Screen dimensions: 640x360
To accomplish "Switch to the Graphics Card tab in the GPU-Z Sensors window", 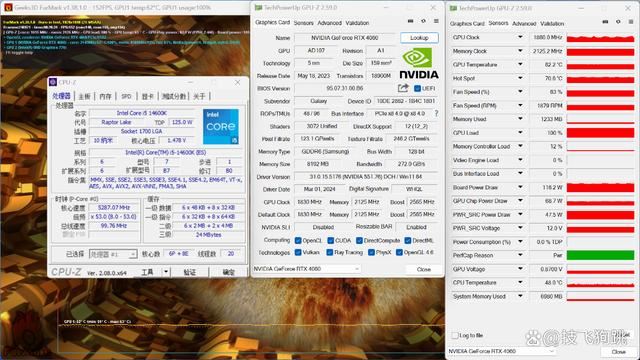I will (x=467, y=24).
